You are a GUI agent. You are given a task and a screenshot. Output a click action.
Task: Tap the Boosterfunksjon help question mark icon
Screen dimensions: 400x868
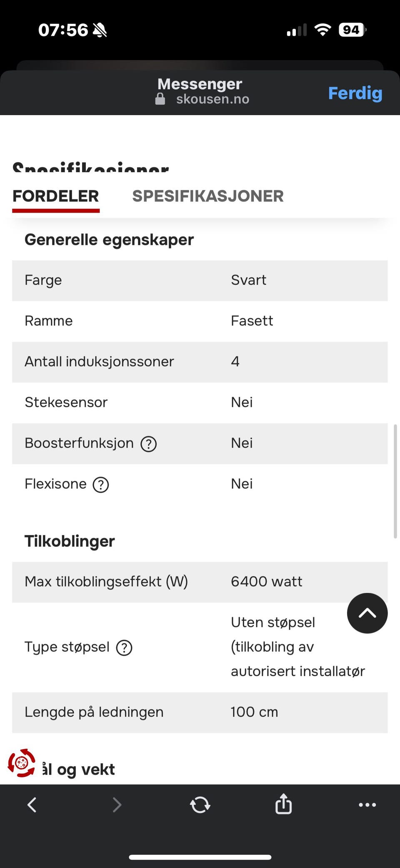[x=148, y=444]
